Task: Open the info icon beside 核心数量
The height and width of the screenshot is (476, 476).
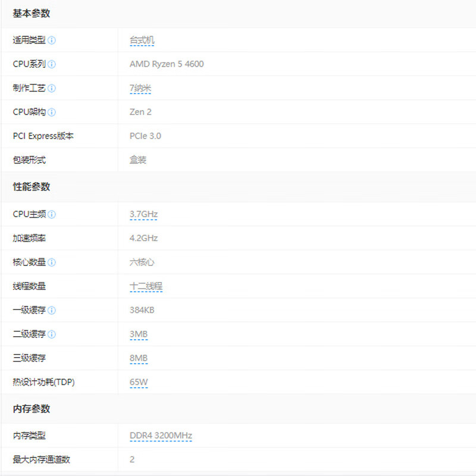Action: tap(52, 262)
